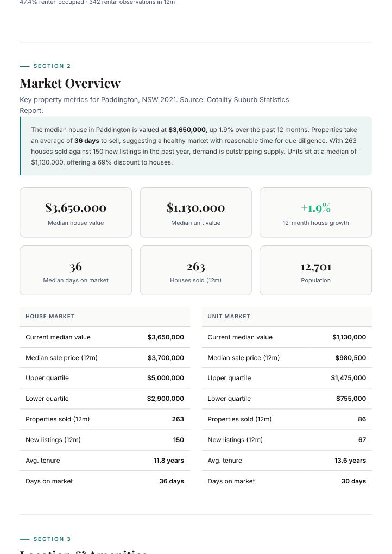Screen dimensions: 392x554
Task: Click the HOUSE MARKET table header
Action: pyautogui.click(x=105, y=317)
